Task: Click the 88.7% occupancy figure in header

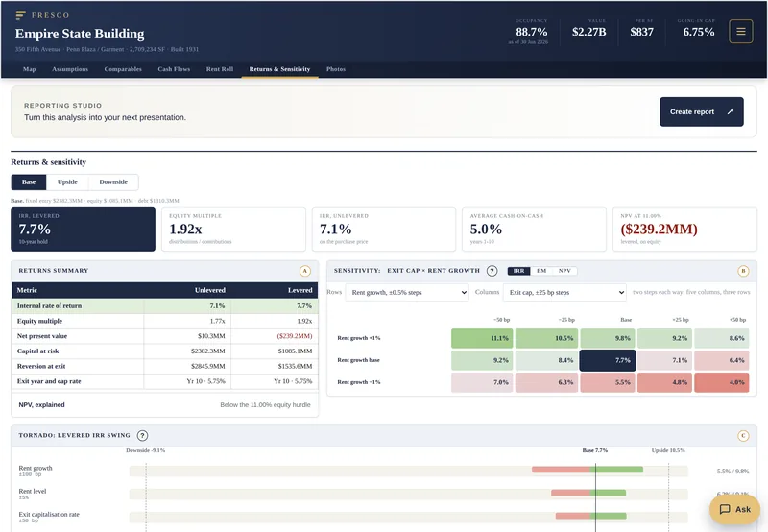Action: 532,32
